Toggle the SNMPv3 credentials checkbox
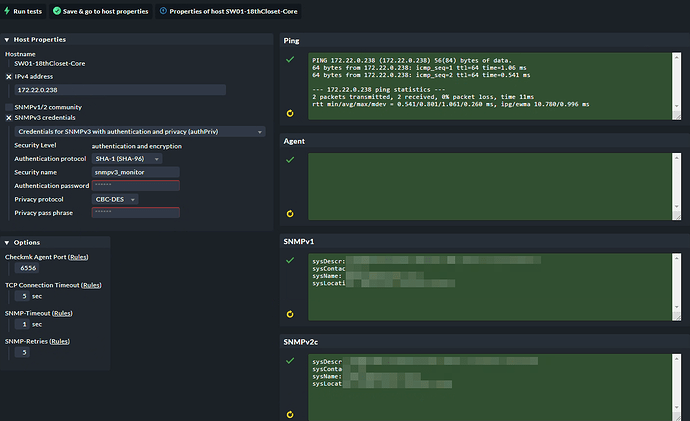This screenshot has height=421, width=690. pos(9,118)
